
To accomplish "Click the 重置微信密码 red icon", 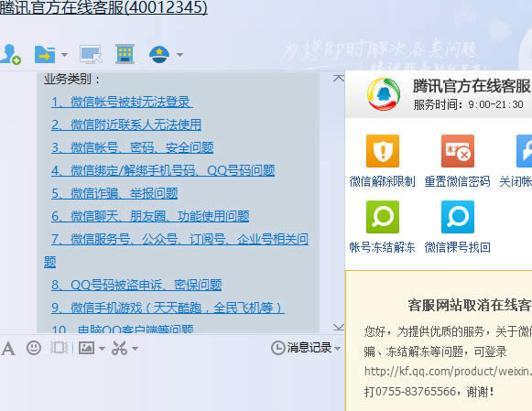I will click(x=458, y=151).
